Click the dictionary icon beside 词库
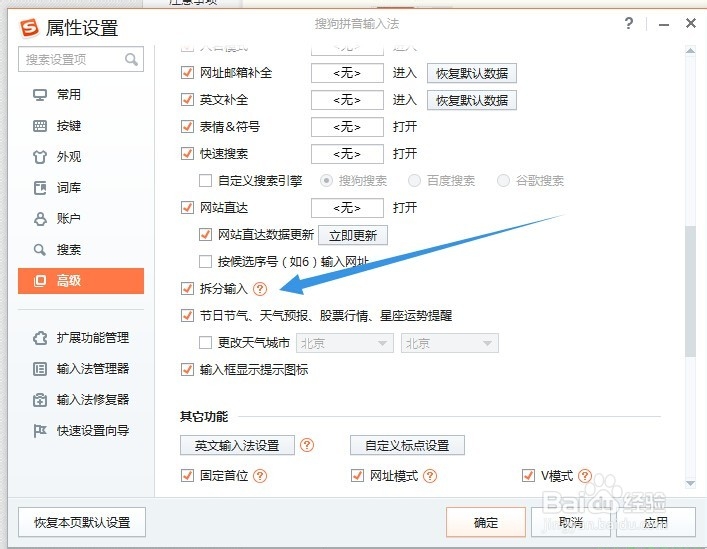The width and height of the screenshot is (707, 549). tap(40, 188)
